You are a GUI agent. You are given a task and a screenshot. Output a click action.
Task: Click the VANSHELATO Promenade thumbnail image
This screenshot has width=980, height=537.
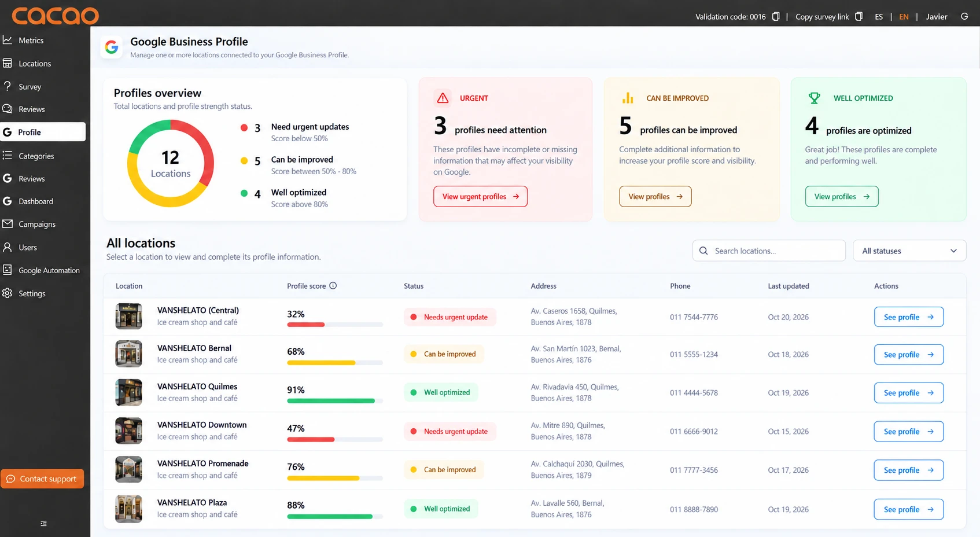[x=128, y=469]
